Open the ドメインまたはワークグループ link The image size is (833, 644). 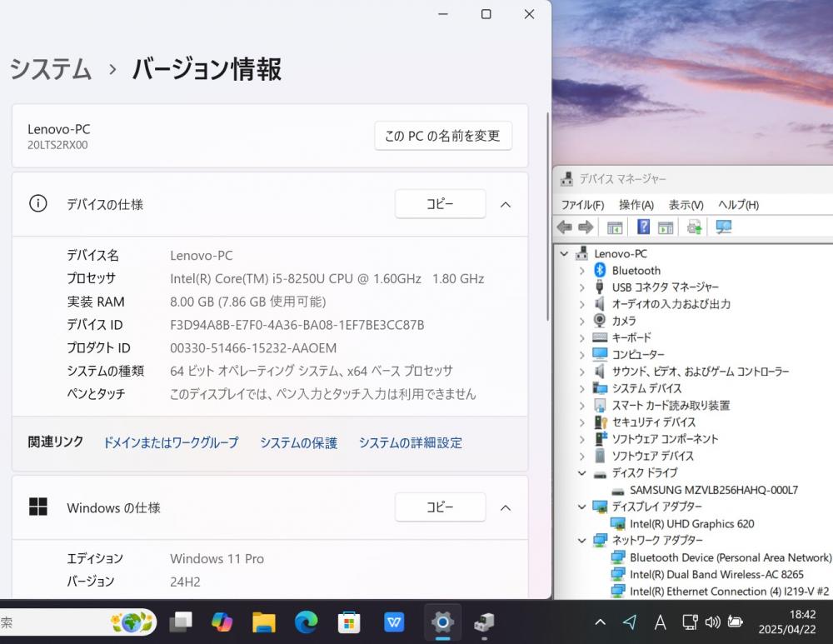pos(171,442)
